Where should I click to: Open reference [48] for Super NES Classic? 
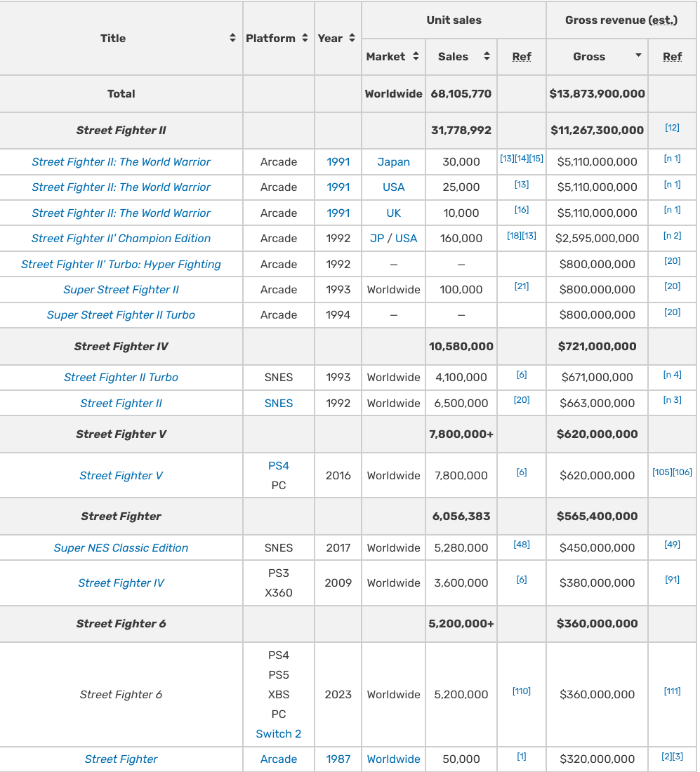521,545
